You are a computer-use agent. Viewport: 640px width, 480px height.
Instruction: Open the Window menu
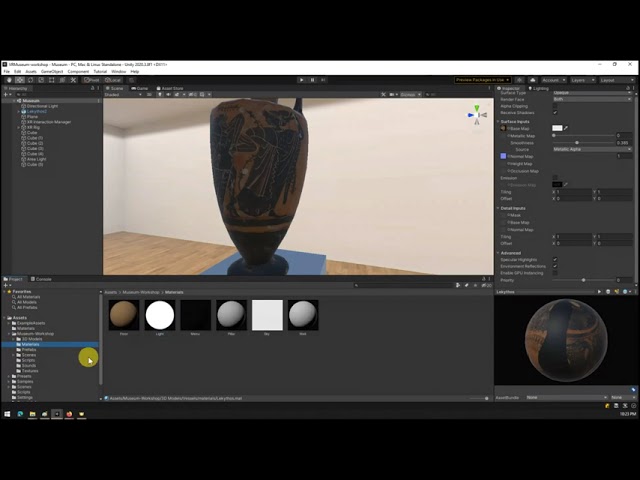(119, 71)
